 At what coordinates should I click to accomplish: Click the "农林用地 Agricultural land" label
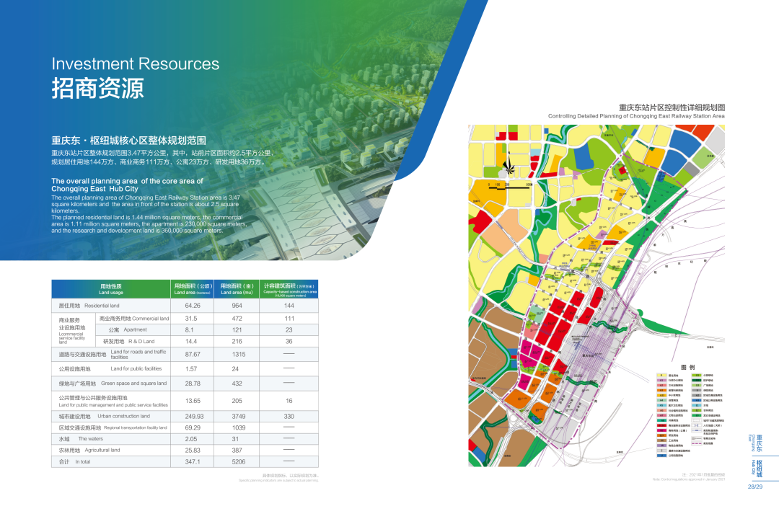pos(89,450)
